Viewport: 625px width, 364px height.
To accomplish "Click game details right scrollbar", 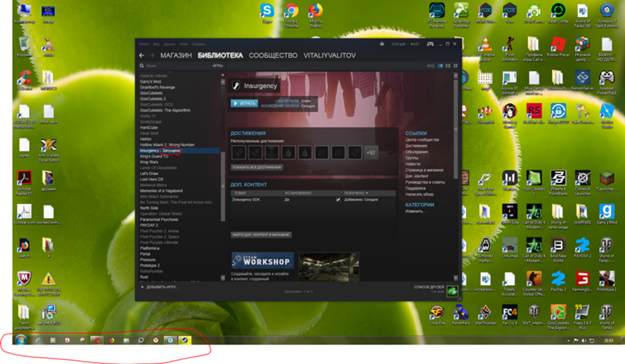I will (x=455, y=127).
